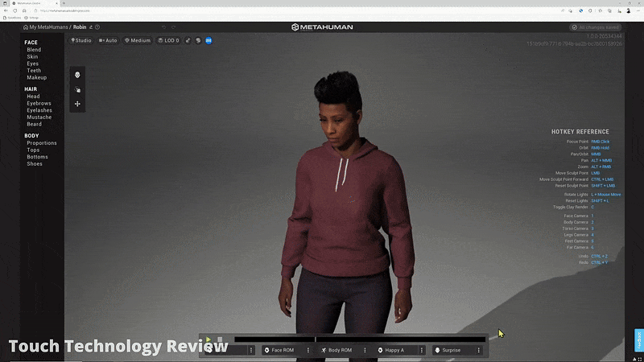The image size is (644, 362).
Task: Open body Bottoms section
Action: click(x=37, y=157)
